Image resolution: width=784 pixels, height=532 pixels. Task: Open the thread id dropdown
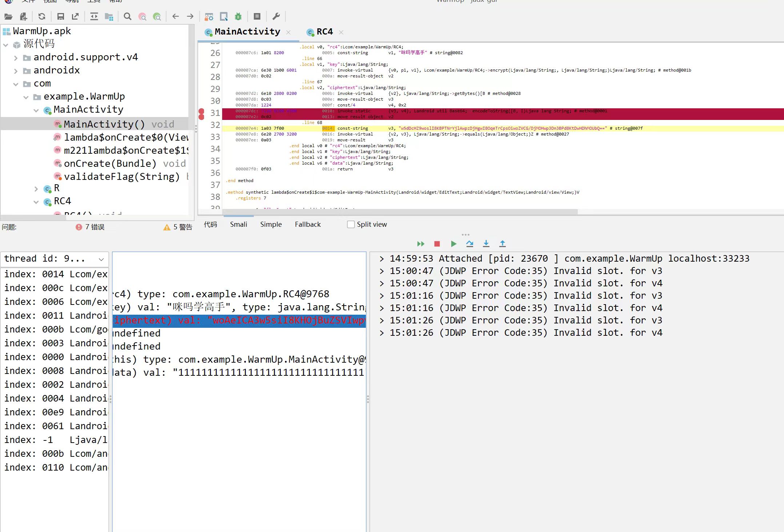coord(55,259)
